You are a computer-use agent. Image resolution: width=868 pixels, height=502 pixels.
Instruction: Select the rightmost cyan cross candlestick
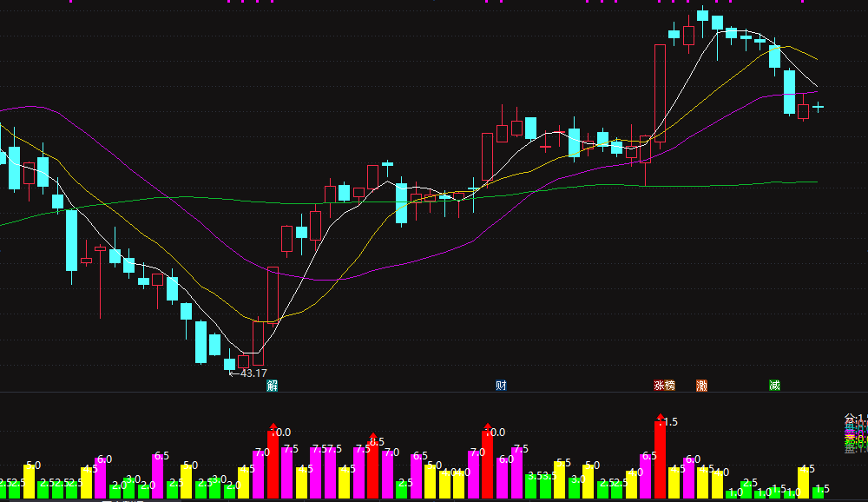coord(819,106)
